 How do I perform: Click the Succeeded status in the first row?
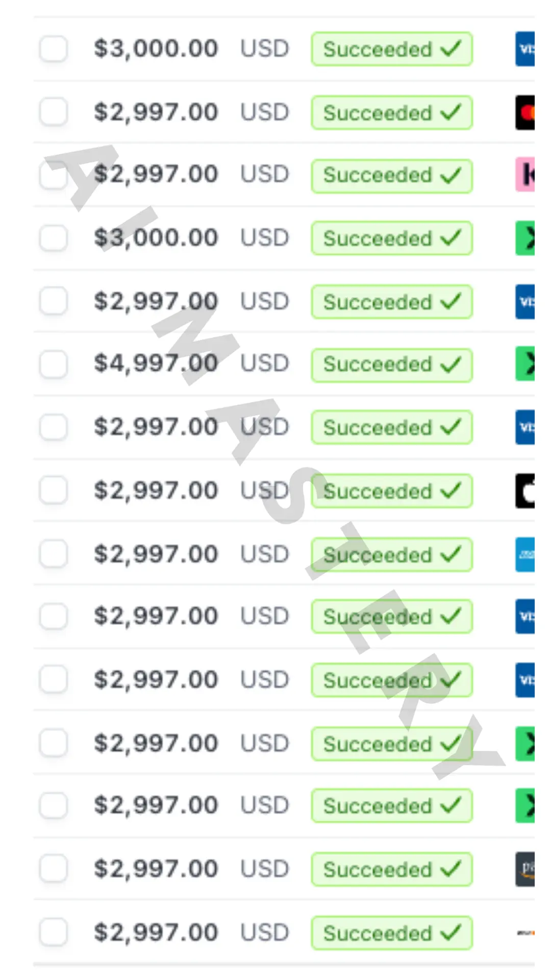pos(391,50)
